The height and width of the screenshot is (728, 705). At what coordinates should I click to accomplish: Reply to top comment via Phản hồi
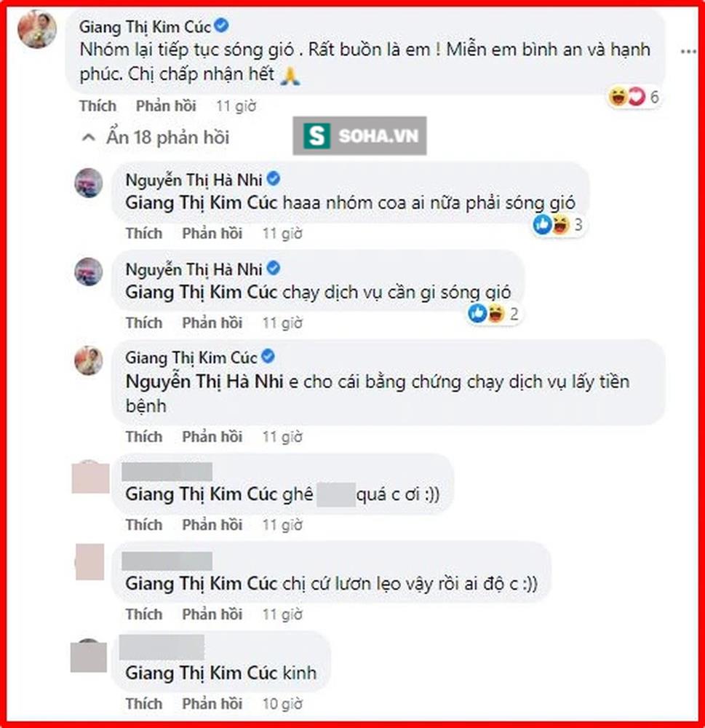[166, 106]
